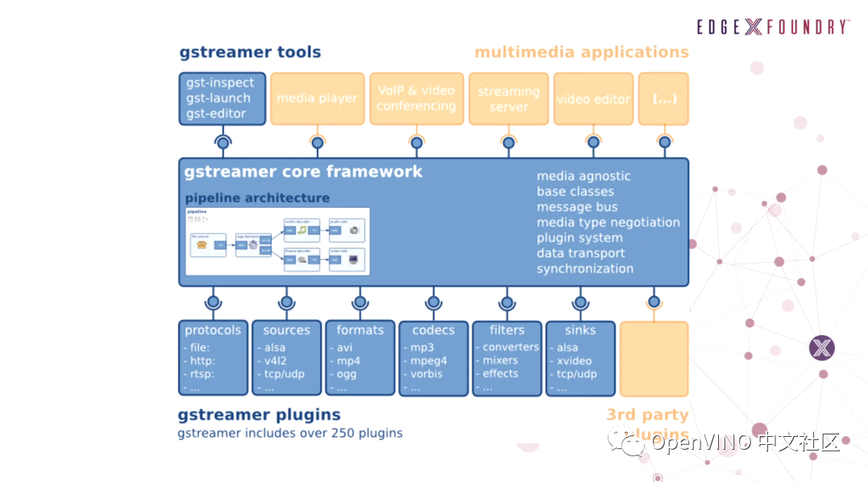The width and height of the screenshot is (868, 482).
Task: Click the sinks plugin box
Action: [x=581, y=358]
